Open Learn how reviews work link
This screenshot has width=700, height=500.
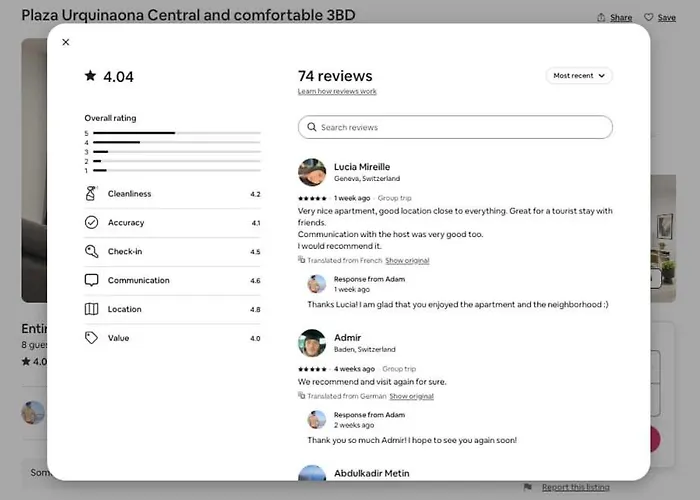337,91
